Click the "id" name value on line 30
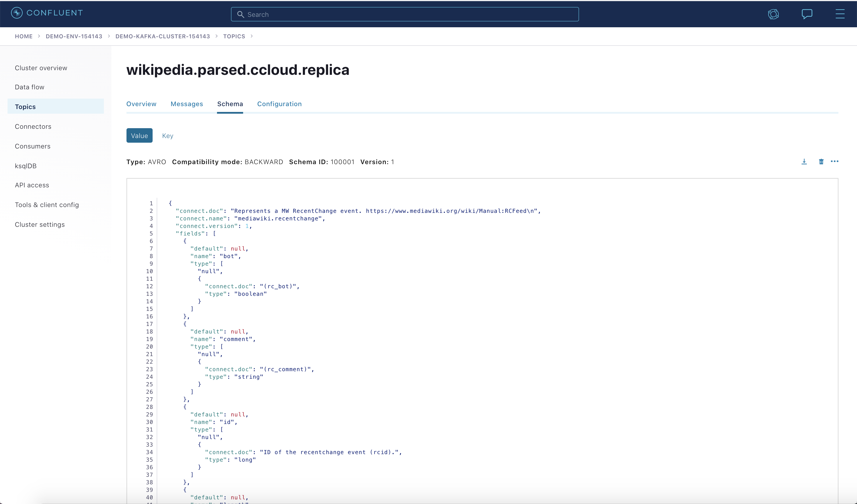 227,422
